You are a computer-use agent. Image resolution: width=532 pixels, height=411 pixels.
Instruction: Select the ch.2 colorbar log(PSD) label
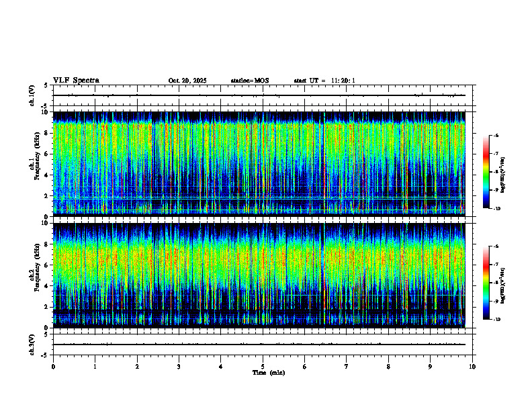503,286
